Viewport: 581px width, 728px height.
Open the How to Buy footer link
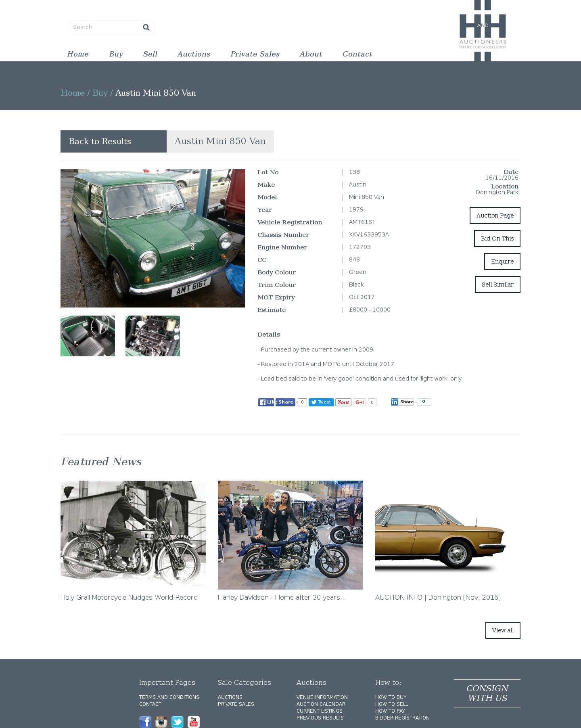(x=391, y=697)
